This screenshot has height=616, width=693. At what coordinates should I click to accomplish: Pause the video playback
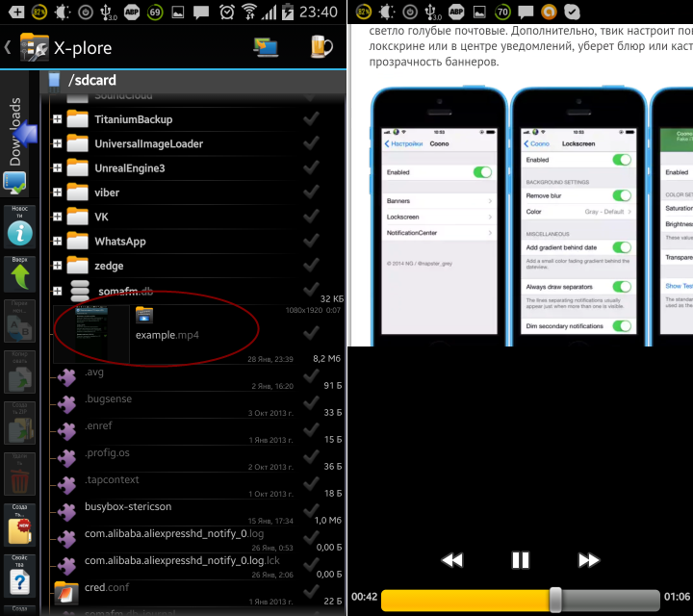pyautogui.click(x=520, y=560)
